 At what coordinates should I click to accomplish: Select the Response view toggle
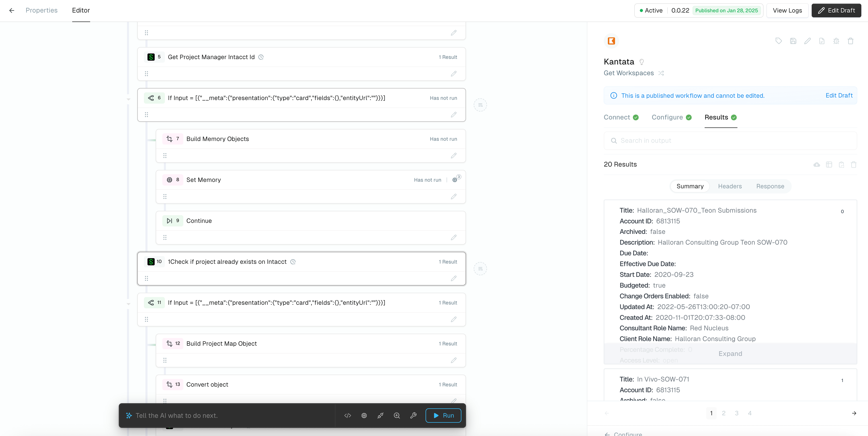[770, 186]
